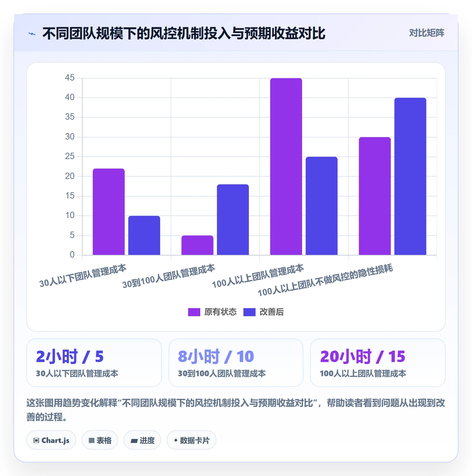The width and height of the screenshot is (472, 476).
Task: Click the blue bar for 100人以上团队不做风控的隐性损耗
Action: (x=410, y=176)
